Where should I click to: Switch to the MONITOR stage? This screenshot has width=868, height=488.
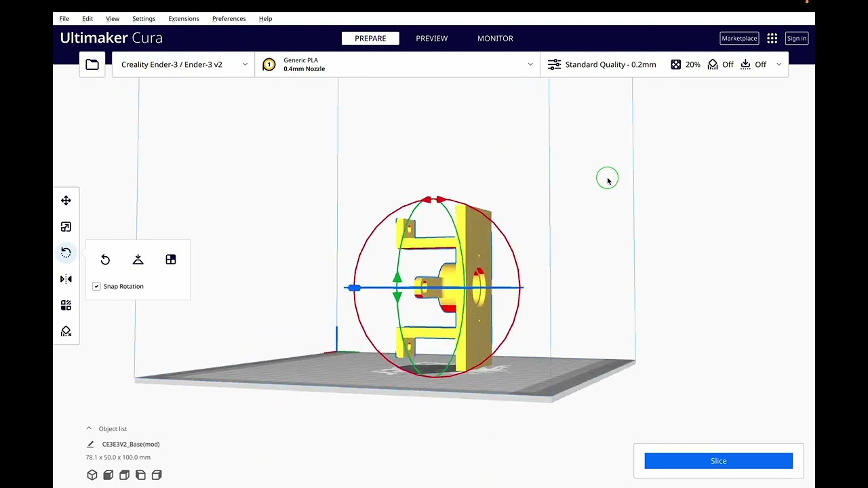(495, 39)
